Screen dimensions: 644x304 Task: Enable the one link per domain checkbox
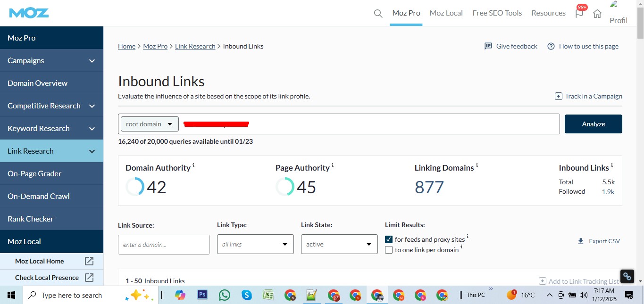(389, 250)
